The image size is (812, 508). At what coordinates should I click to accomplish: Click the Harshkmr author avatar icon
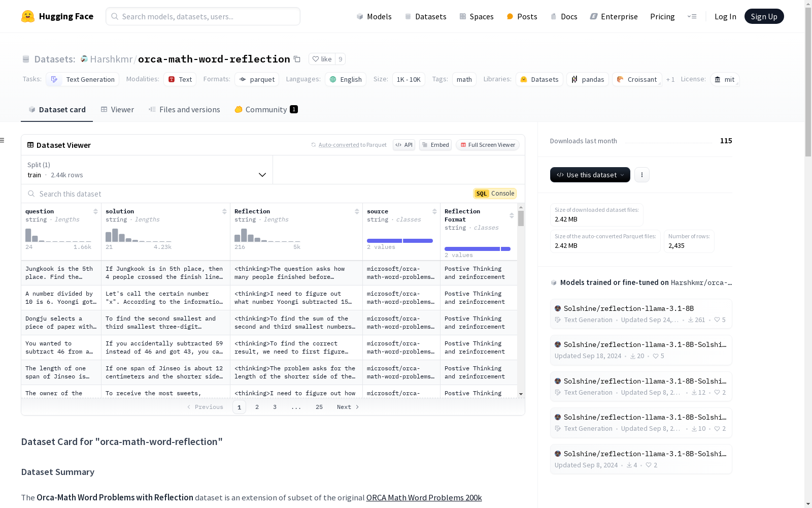pos(84,59)
